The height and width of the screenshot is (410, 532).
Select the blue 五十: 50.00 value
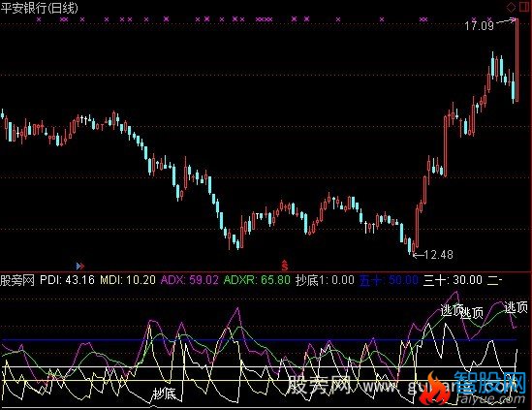[x=389, y=280]
